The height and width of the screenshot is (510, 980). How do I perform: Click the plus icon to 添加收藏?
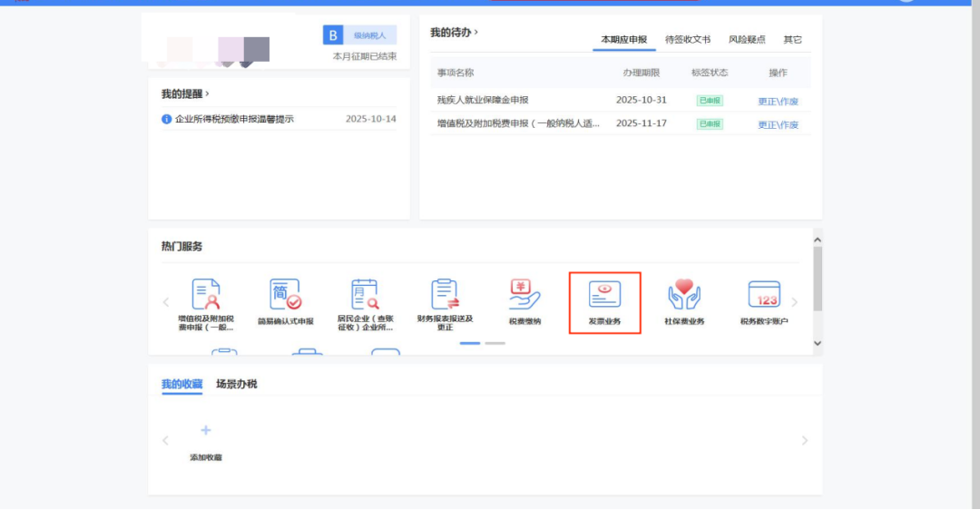pos(206,430)
